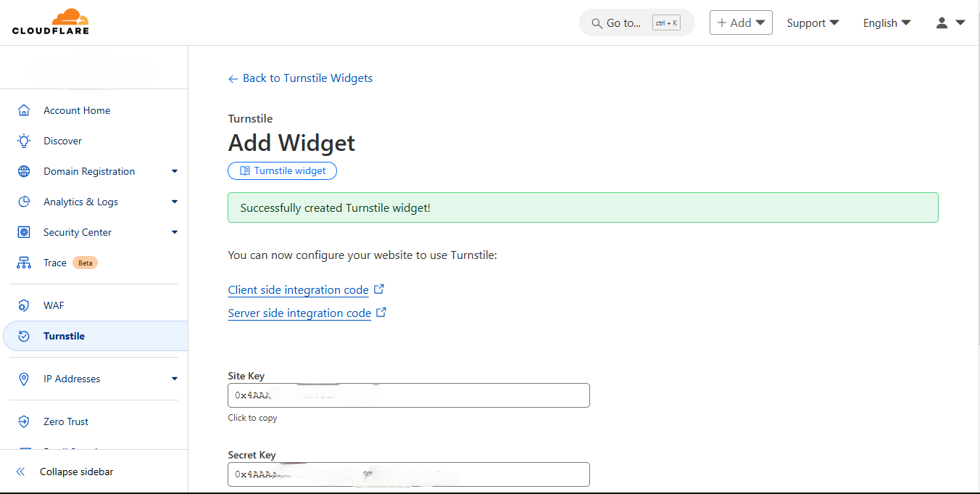Expand the Domain Registration section
This screenshot has width=980, height=494.
point(174,170)
